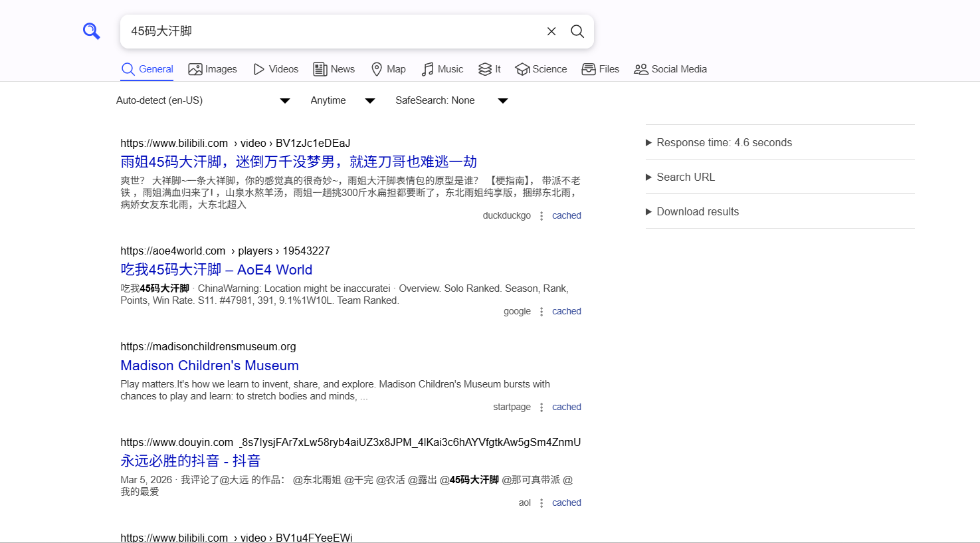Click the URL https://aoe4world.com players 19543227
The height and width of the screenshot is (543, 980).
[x=225, y=251]
